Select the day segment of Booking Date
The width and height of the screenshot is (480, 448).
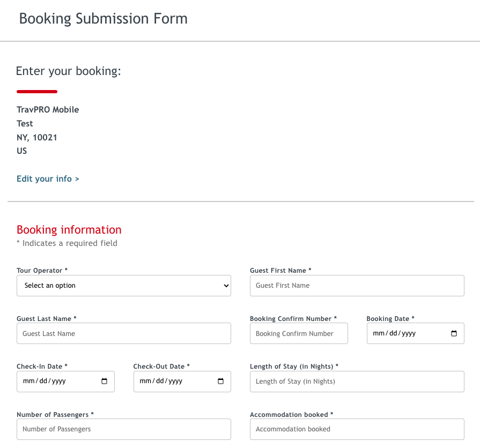point(392,333)
